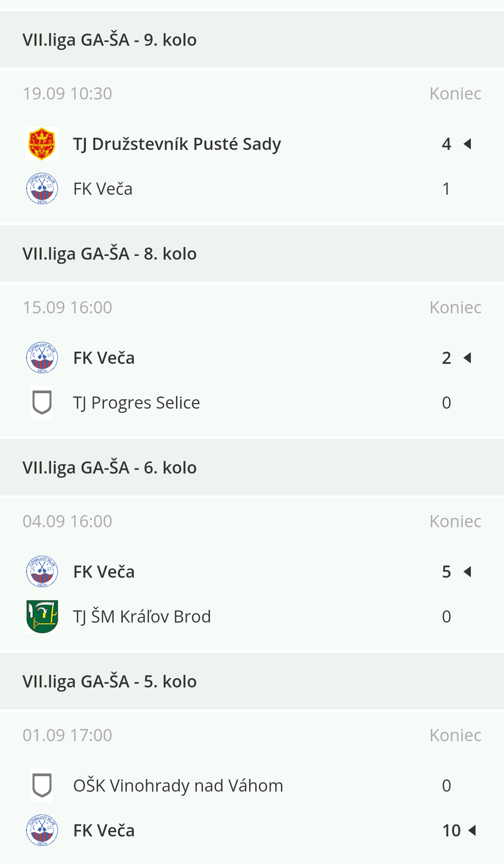
Task: Open the TJ ŠM Kráľov Brod team name
Action: (x=142, y=616)
